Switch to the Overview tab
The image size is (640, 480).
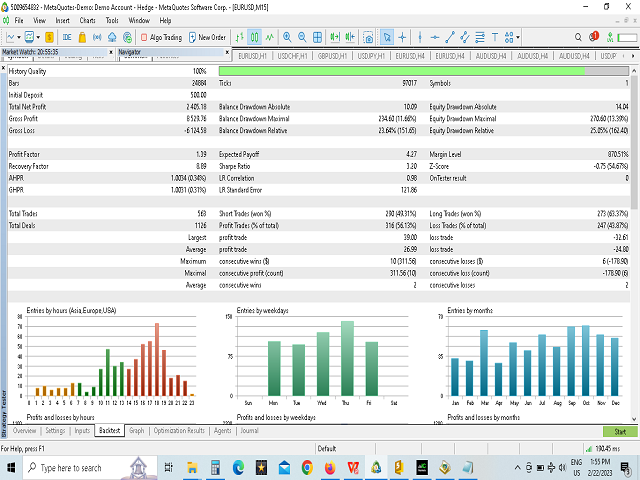click(x=24, y=431)
